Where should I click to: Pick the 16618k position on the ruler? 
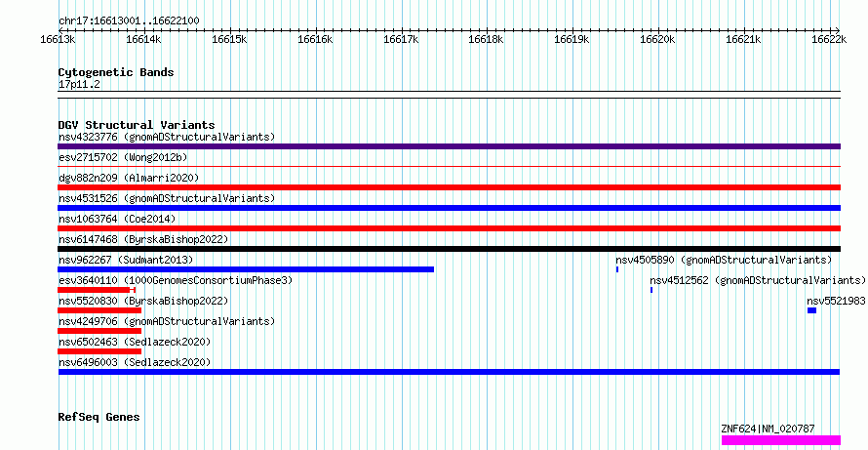coord(486,39)
